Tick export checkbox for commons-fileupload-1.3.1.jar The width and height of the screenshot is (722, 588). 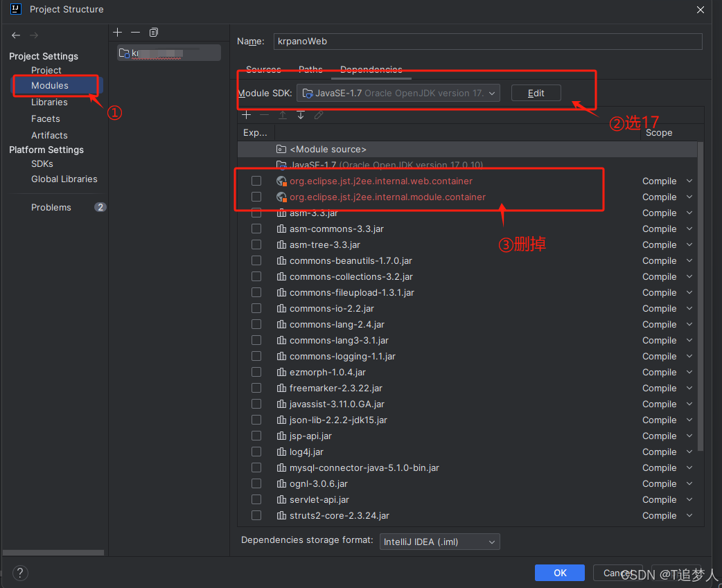pos(256,293)
